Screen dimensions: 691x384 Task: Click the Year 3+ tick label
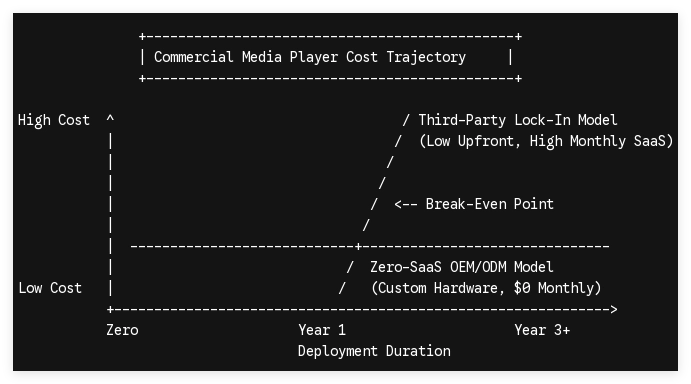(542, 330)
